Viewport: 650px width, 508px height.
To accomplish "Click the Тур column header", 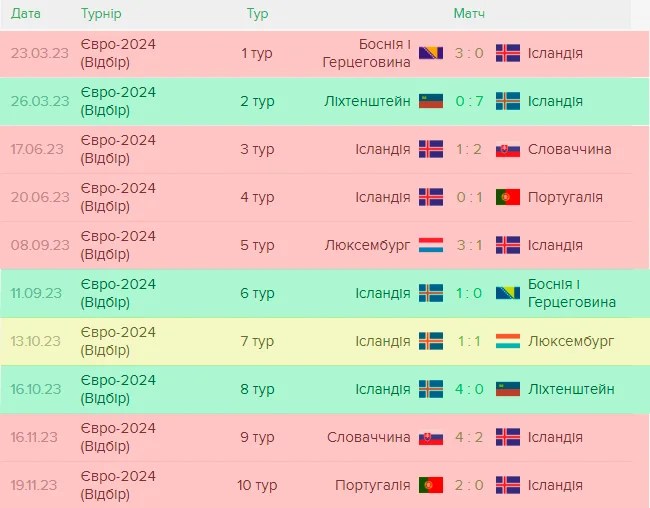I will 257,14.
